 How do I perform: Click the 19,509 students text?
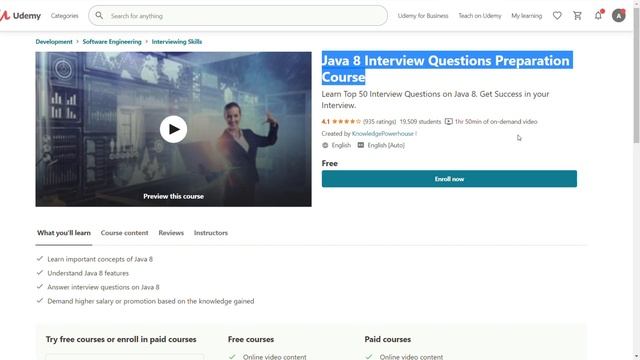pyautogui.click(x=420, y=122)
